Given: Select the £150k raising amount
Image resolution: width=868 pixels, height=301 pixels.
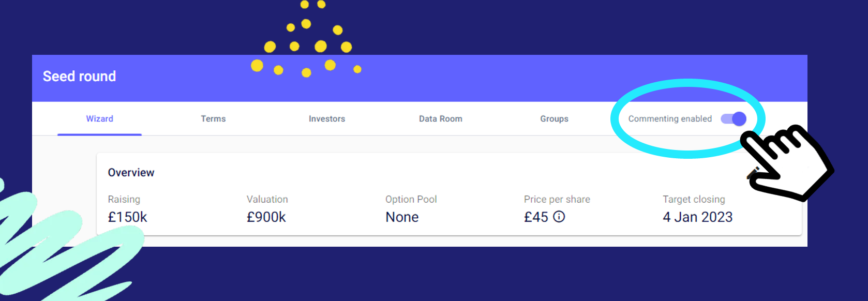Looking at the screenshot, I should click(x=127, y=217).
